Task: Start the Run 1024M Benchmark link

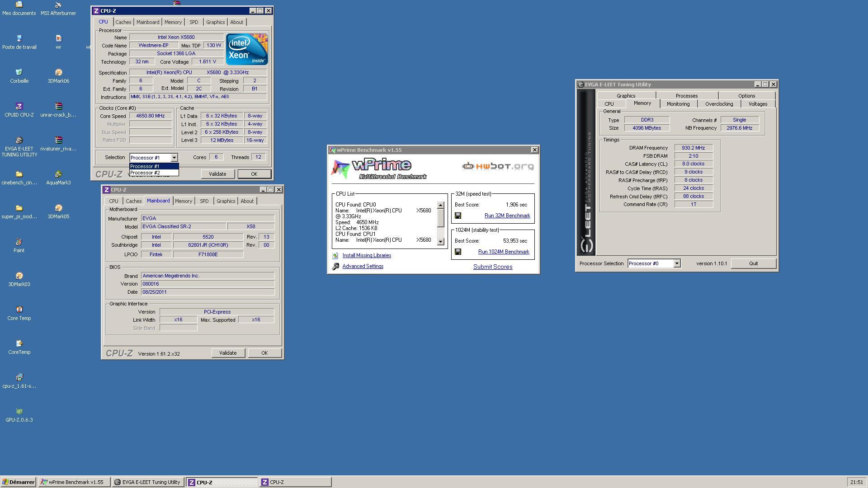Action: pyautogui.click(x=504, y=252)
